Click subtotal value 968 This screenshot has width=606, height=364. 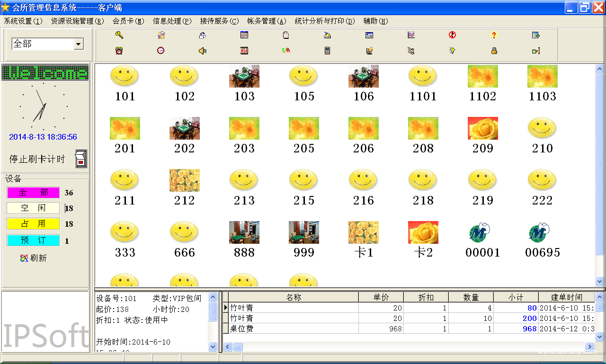(529, 328)
